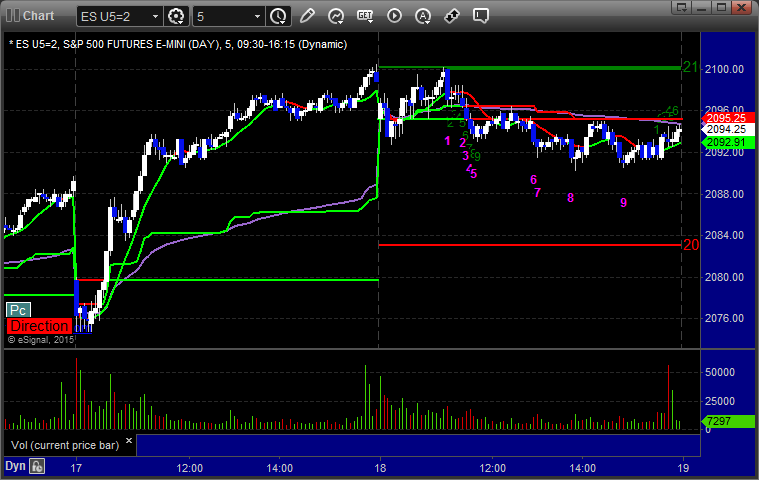Select the Vol (current price bar) label
The image size is (759, 480).
65,445
